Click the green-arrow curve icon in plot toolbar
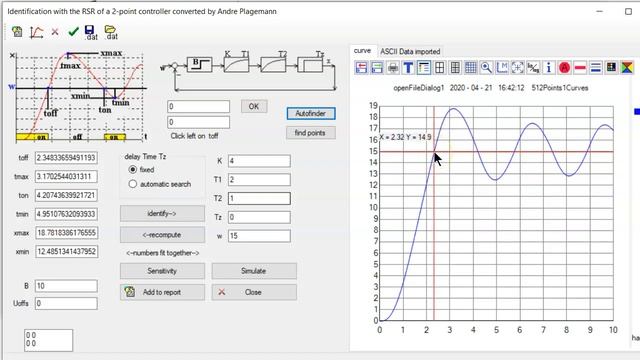This screenshot has height=360, width=640. 377,67
